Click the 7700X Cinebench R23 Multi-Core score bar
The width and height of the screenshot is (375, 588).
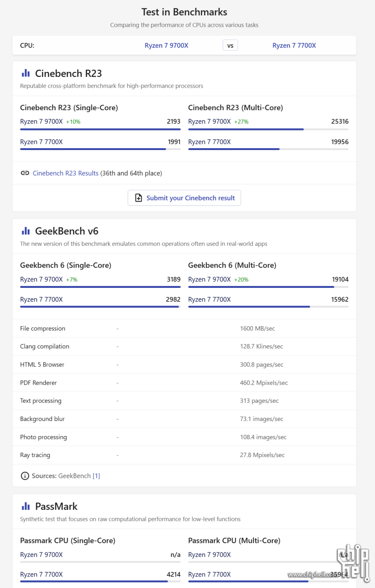coord(268,149)
